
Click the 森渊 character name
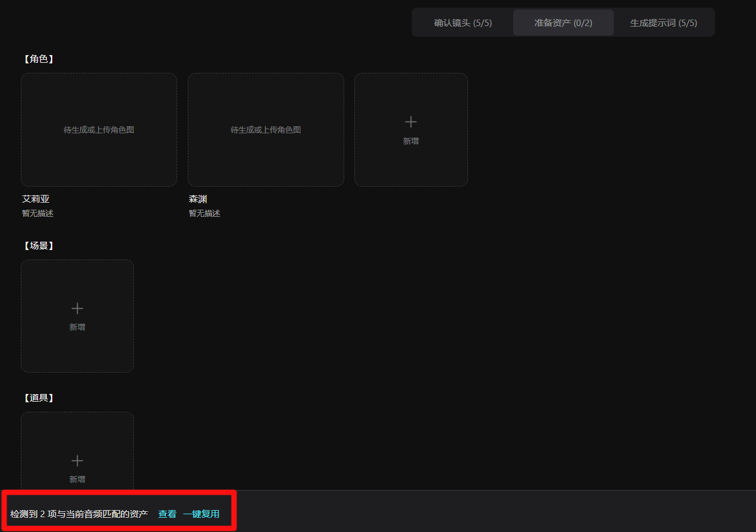(x=198, y=199)
